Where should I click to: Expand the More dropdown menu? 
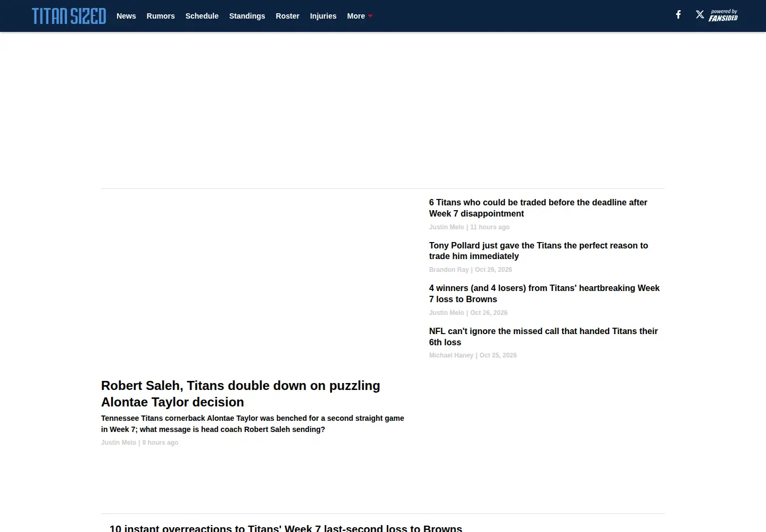pyautogui.click(x=360, y=16)
